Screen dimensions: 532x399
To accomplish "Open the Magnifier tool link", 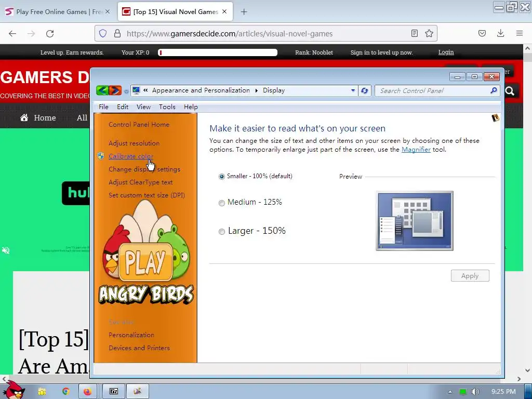I will click(x=416, y=150).
